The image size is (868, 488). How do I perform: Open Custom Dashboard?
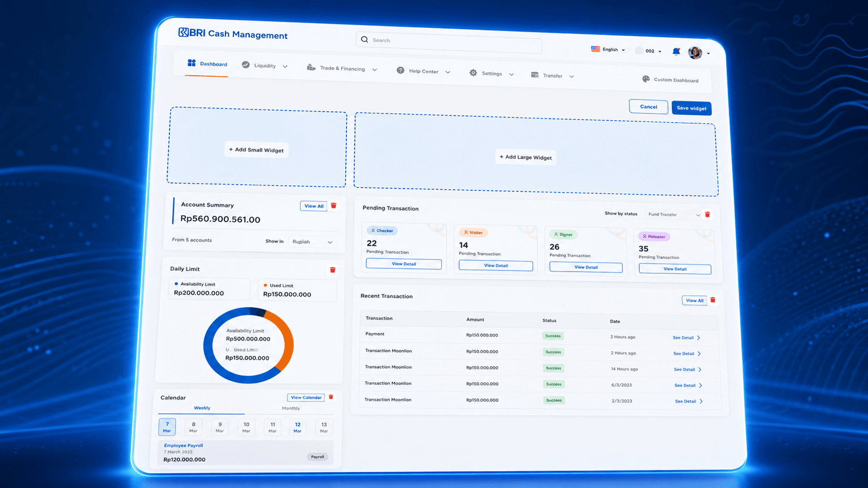coord(670,80)
